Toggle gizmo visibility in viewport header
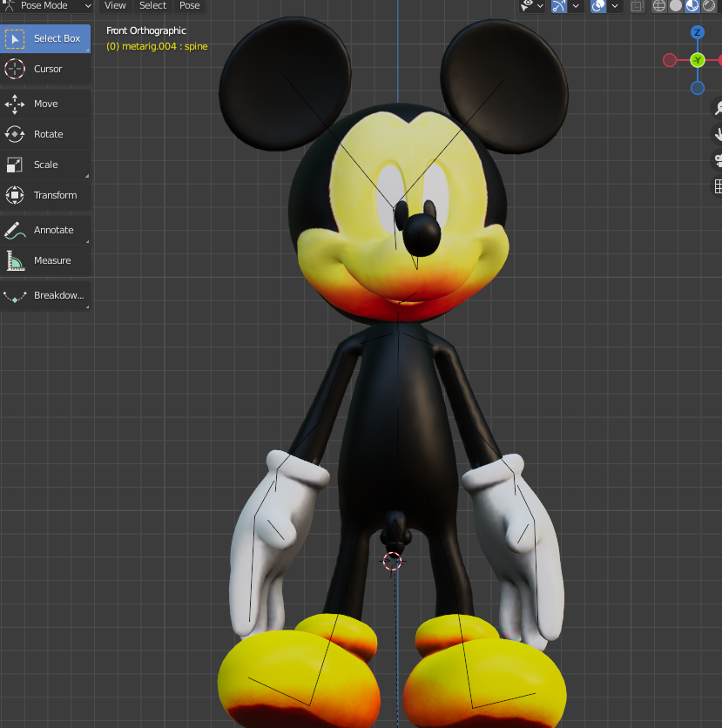 tap(559, 6)
